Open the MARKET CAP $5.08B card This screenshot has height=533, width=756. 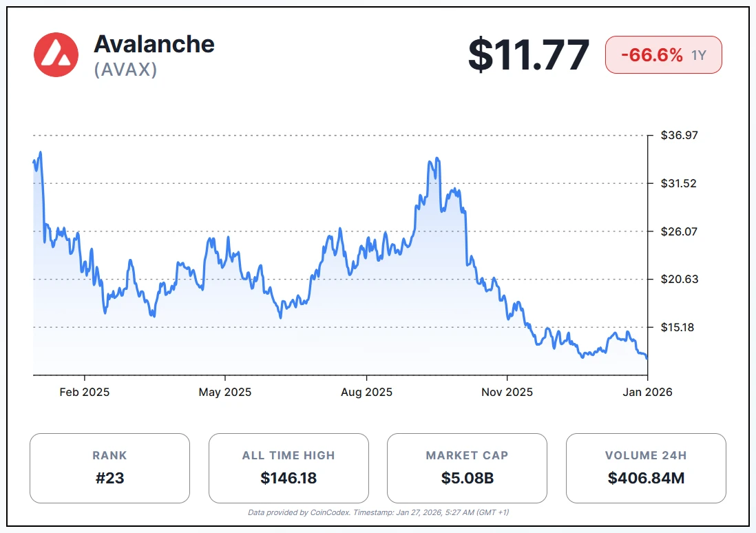467,468
